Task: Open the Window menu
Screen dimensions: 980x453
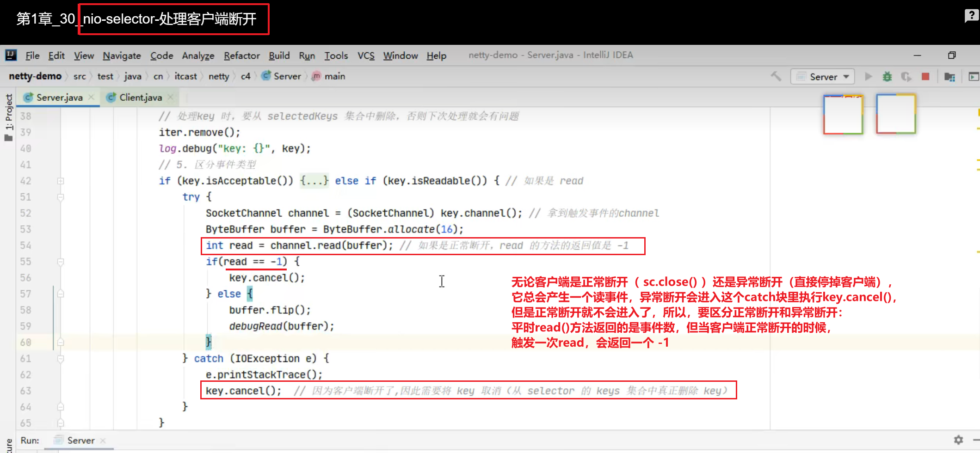Action: click(x=401, y=55)
